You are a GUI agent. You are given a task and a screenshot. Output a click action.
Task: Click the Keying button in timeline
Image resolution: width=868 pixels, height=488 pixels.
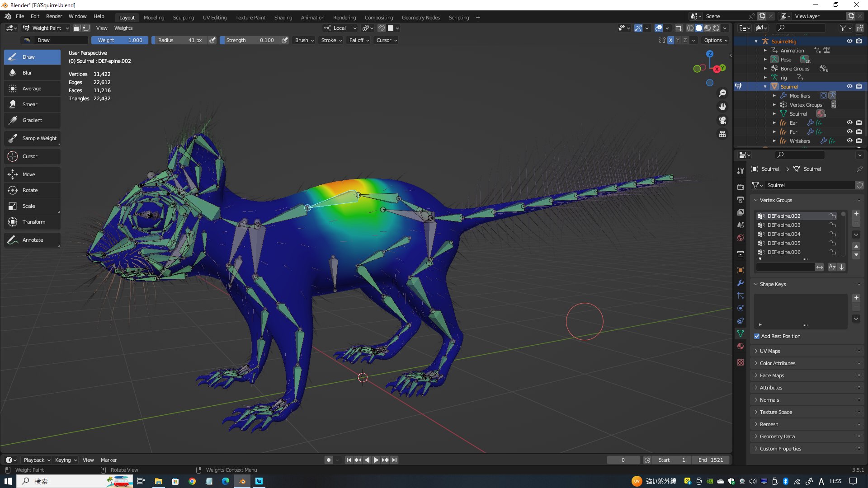[66, 460]
